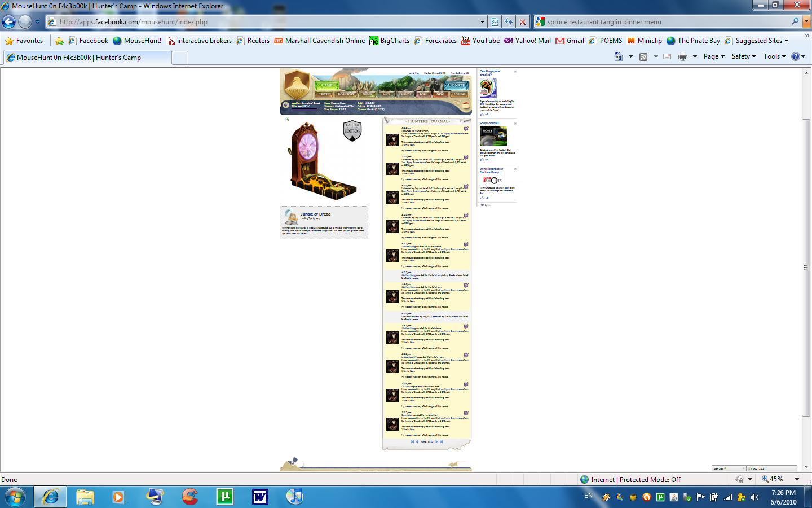812x508 pixels.
Task: Open the search provider dropdown arrow
Action: (806, 21)
